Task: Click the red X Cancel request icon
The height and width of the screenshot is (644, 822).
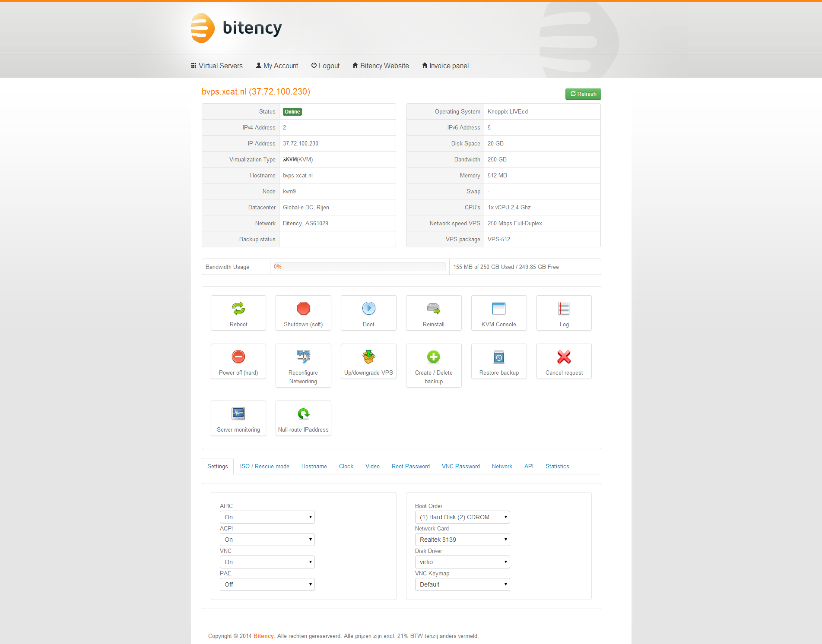Action: click(x=564, y=357)
